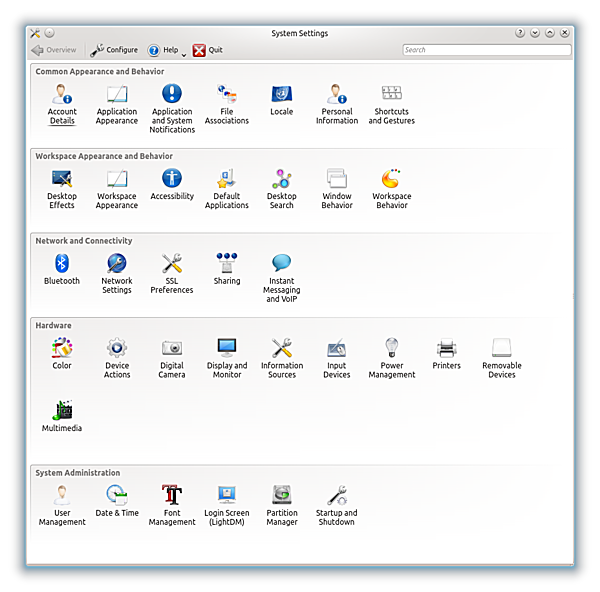Click the window menu tools icon

(x=35, y=33)
